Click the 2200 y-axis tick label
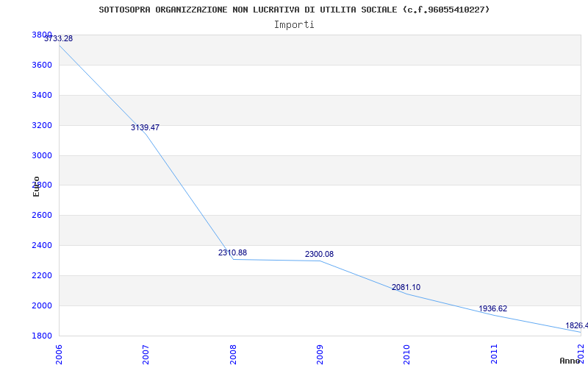Screen dimensions: 588x368 click(42, 275)
